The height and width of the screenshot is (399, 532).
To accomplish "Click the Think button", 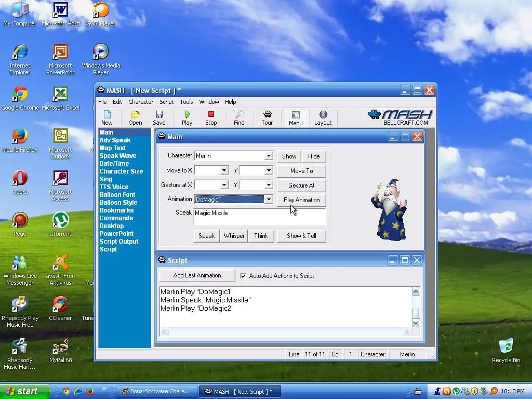I will pyautogui.click(x=261, y=236).
